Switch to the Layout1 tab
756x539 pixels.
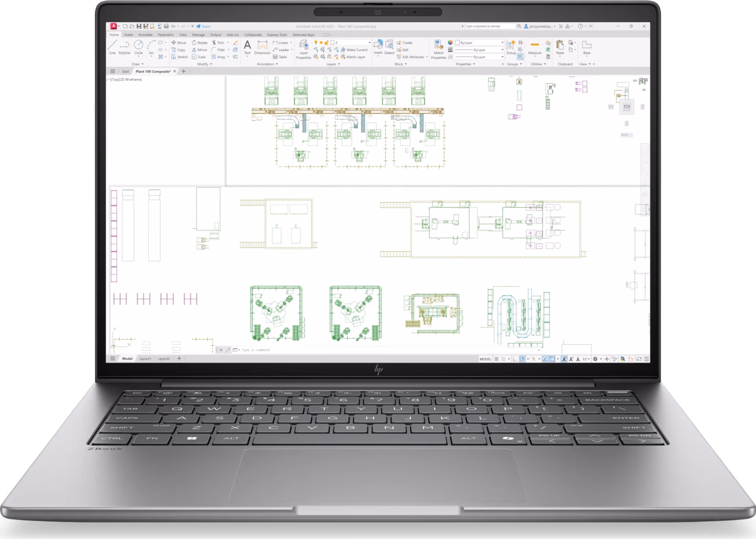(x=145, y=358)
